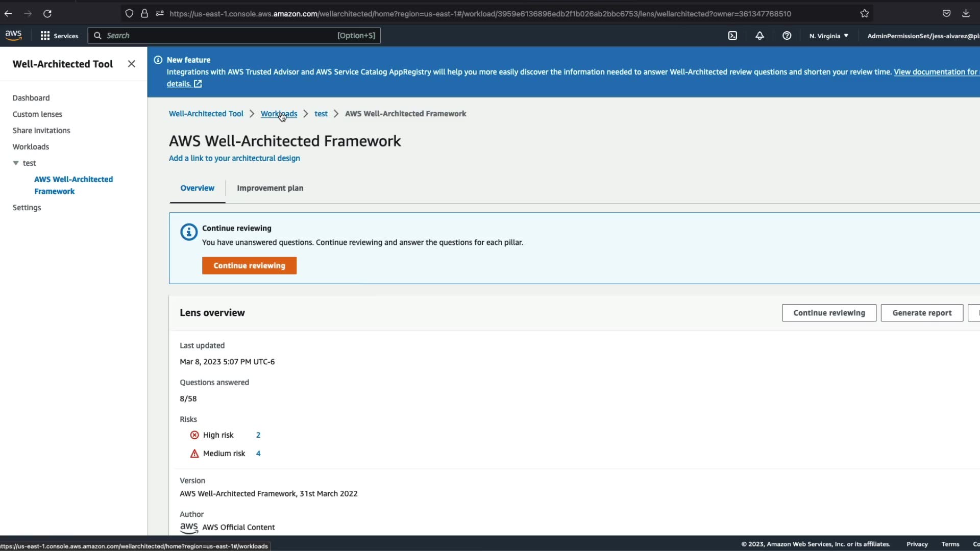The height and width of the screenshot is (551, 980).
Task: Open AWS CloudShell terminal icon
Action: coord(732,36)
